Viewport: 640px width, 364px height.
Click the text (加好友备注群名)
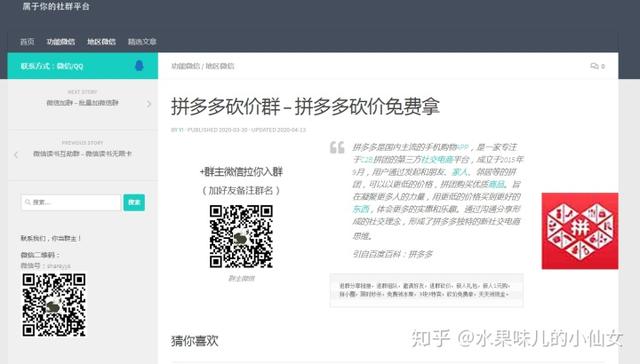pos(241,191)
